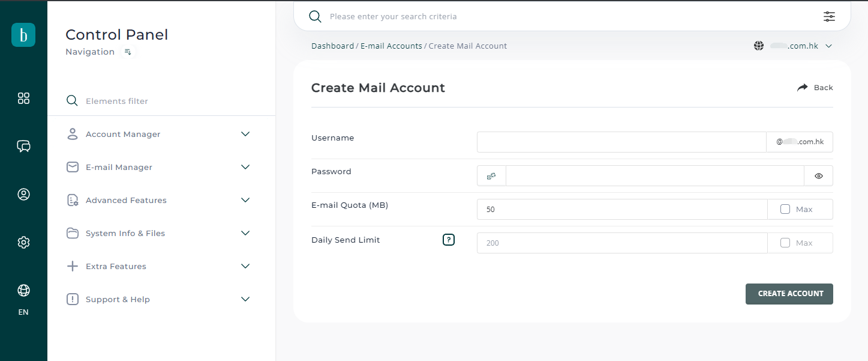
Task: Toggle password visibility eye icon
Action: click(x=818, y=176)
